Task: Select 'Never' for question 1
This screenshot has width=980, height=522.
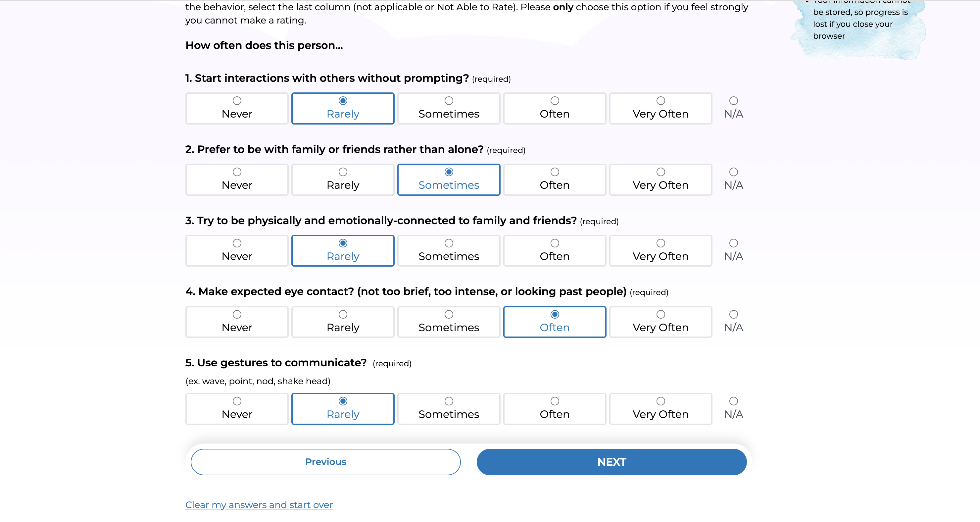Action: point(237,101)
